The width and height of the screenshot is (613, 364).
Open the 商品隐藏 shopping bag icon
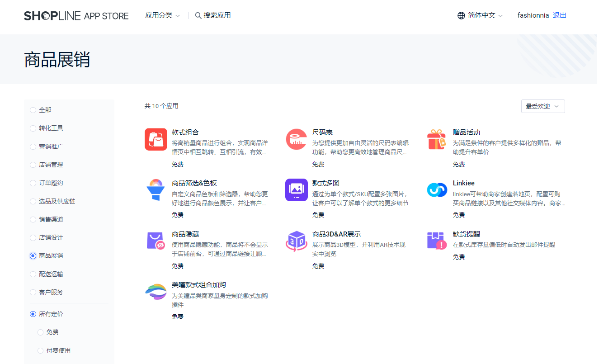point(156,241)
